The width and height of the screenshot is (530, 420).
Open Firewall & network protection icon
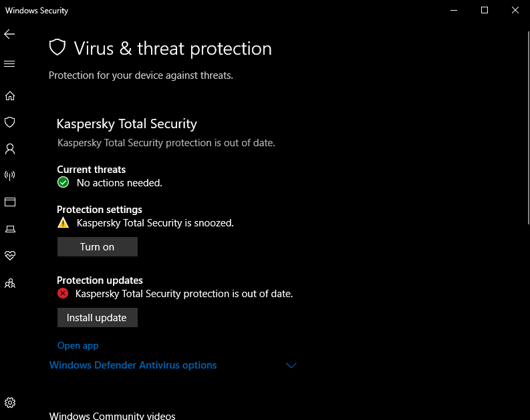9,176
